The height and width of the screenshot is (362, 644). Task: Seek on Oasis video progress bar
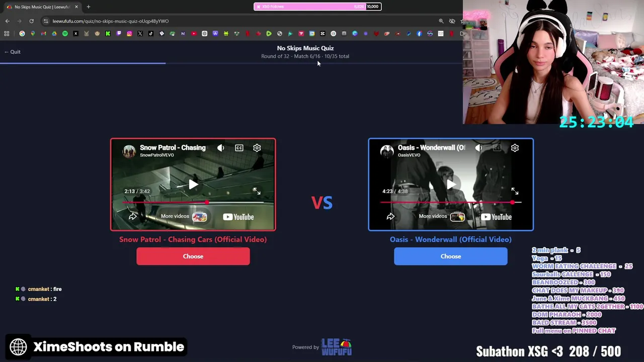(451, 203)
